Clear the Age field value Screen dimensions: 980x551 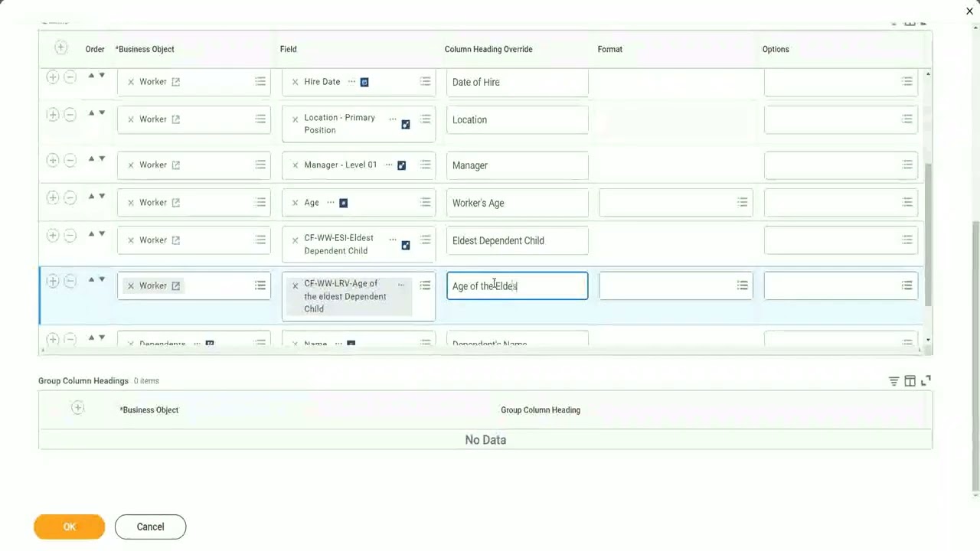pos(295,203)
